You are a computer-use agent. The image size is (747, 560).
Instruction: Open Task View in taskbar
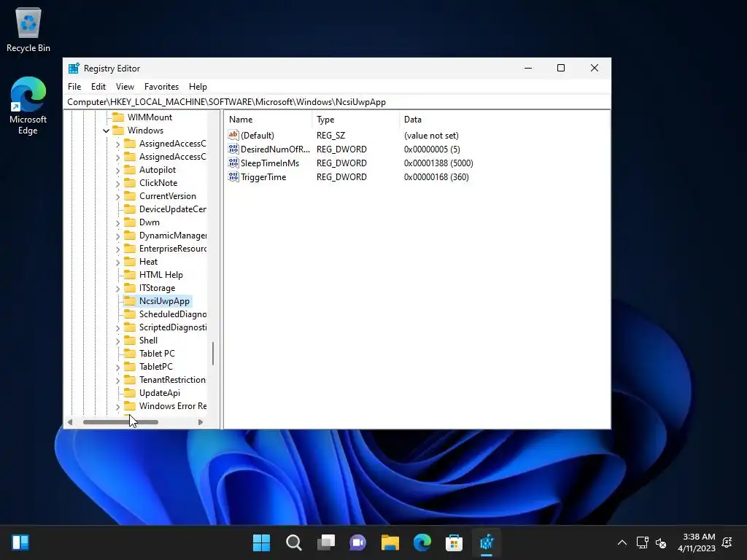326,542
